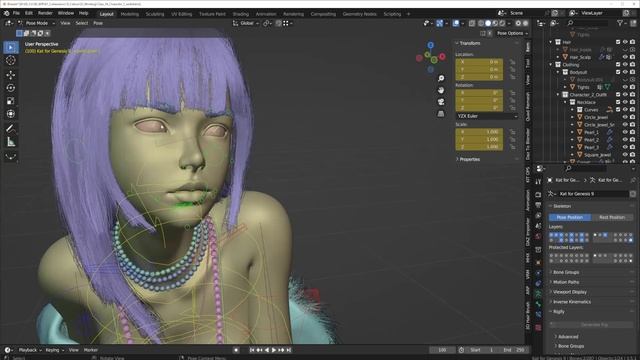Open the Global orientation dropdown
This screenshot has height=360, width=640.
click(246, 23)
